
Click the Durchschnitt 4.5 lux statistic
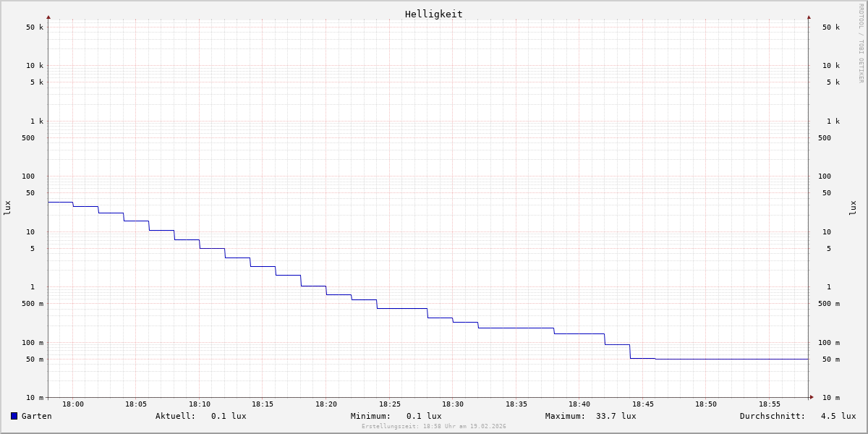[x=797, y=416]
